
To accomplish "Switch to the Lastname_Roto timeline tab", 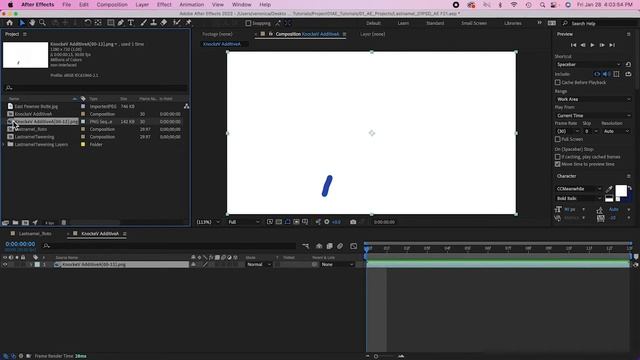I will pyautogui.click(x=35, y=234).
